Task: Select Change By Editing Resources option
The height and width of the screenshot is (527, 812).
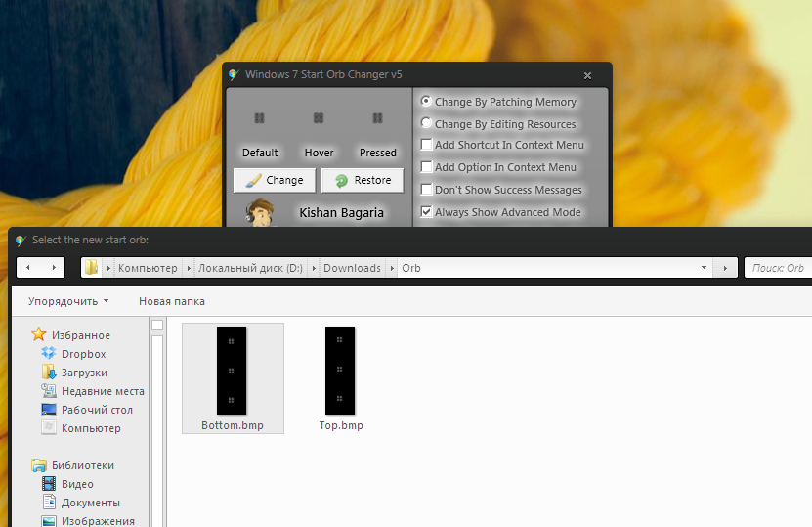Action: point(426,123)
